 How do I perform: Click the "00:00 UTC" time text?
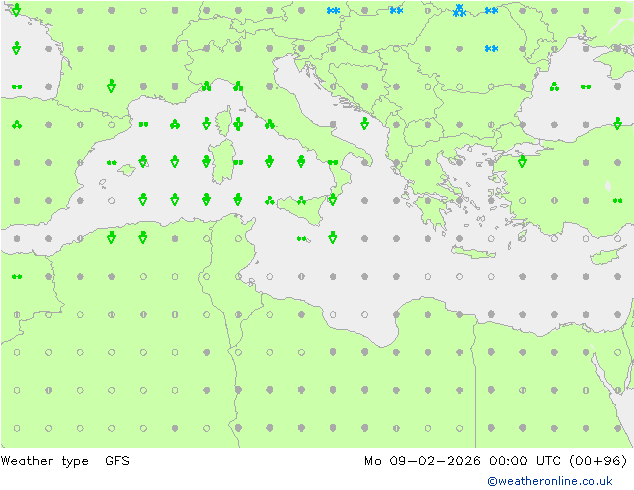point(524,461)
